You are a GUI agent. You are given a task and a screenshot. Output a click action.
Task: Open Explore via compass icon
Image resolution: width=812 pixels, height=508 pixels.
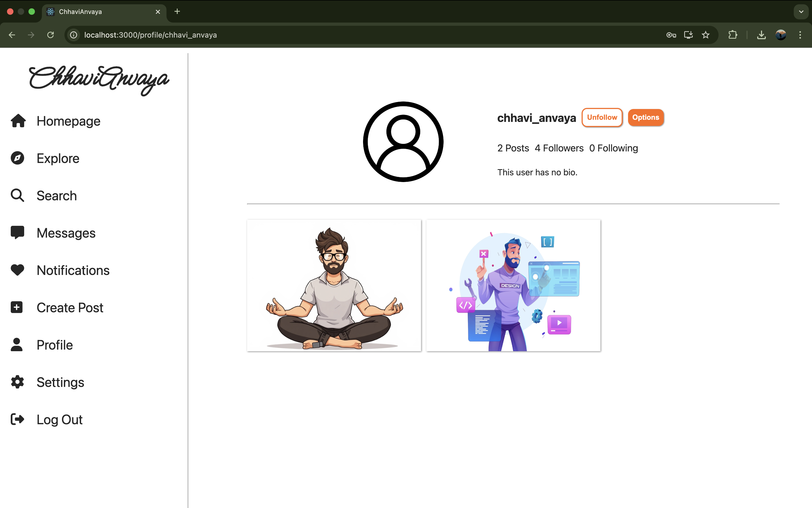17,158
